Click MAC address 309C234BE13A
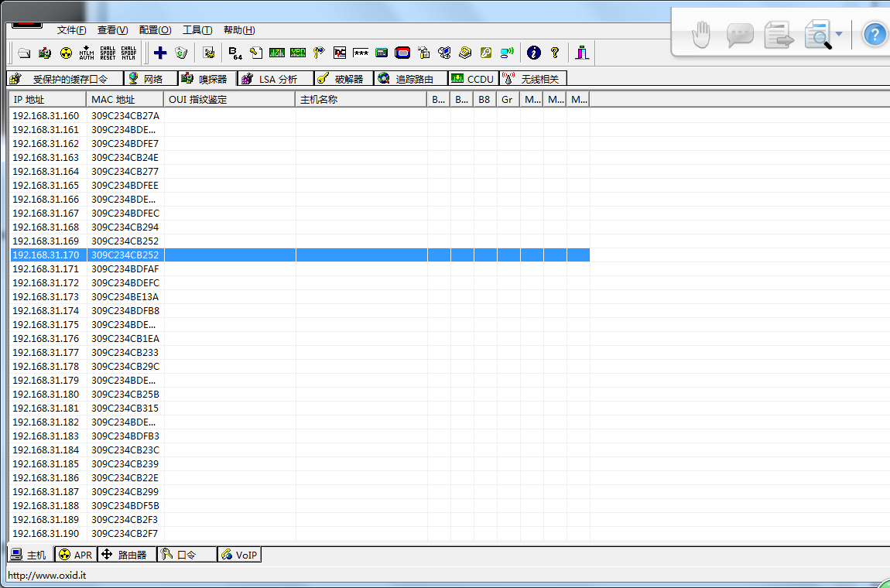The width and height of the screenshot is (890, 588). click(x=125, y=297)
